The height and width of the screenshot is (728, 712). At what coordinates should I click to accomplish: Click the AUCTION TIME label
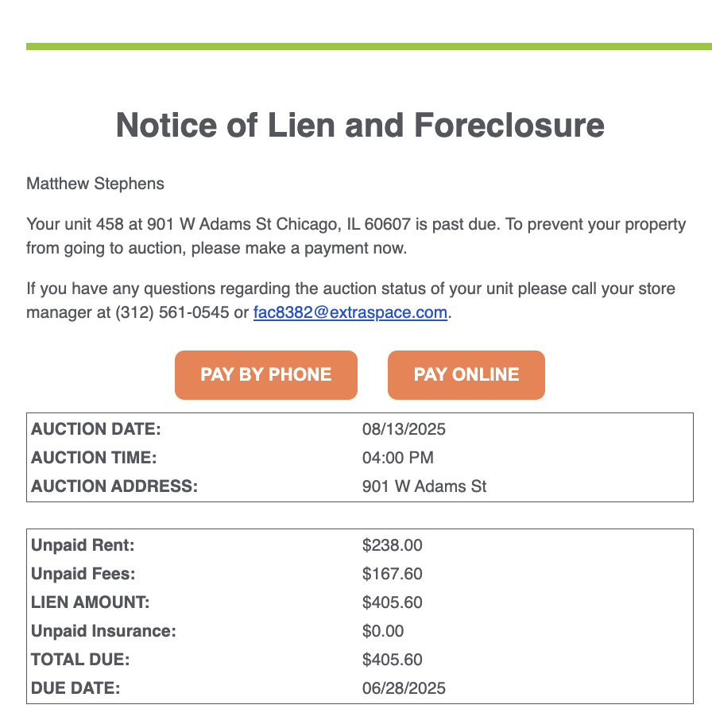(94, 458)
